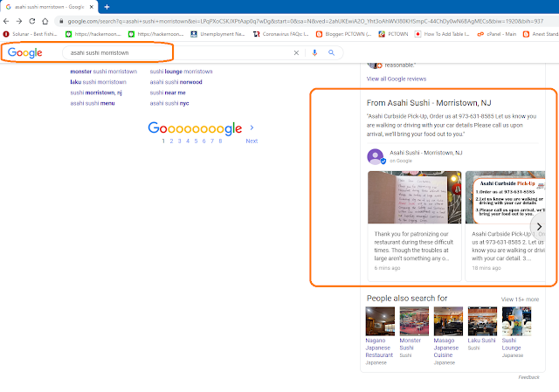This screenshot has width=559, height=392.
Task: Click the chevron beside the Goooogle pagination logo
Action: click(x=252, y=127)
